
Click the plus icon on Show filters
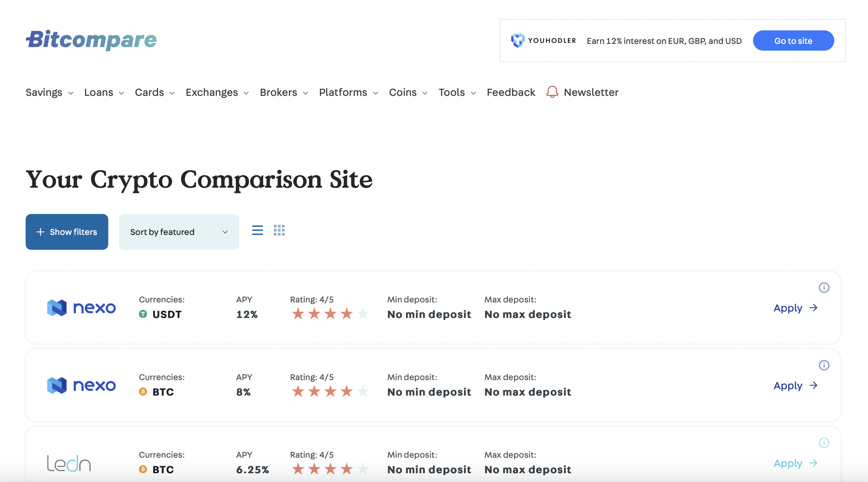point(40,232)
